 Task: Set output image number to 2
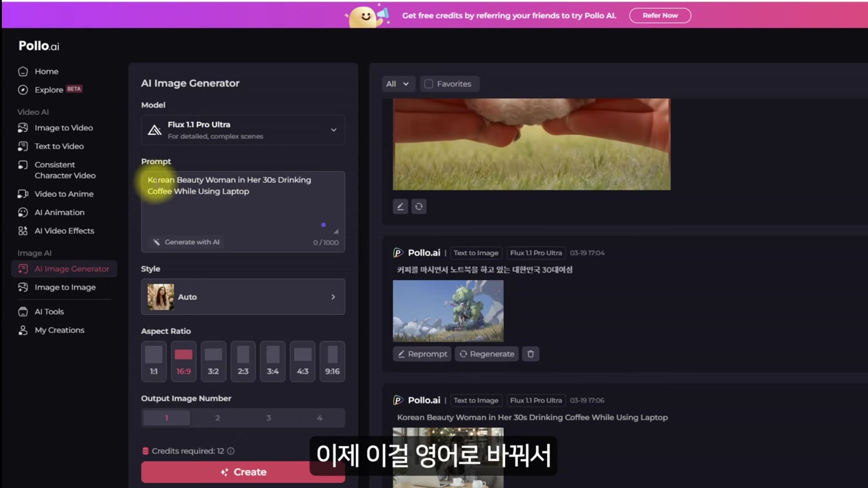pyautogui.click(x=218, y=418)
